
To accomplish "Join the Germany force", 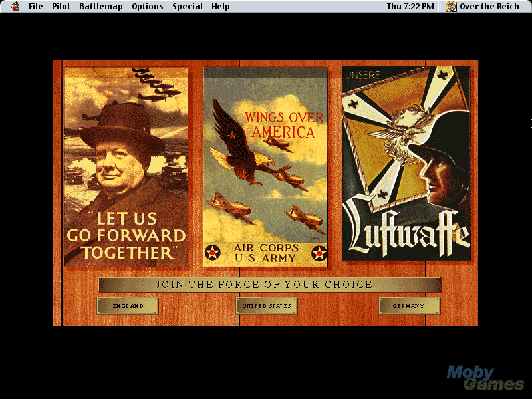I will (409, 306).
